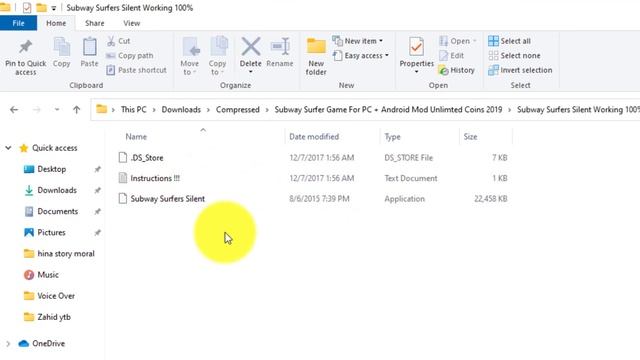The width and height of the screenshot is (640, 360).
Task: Click the title bar New folder icon
Action: coord(41,7)
